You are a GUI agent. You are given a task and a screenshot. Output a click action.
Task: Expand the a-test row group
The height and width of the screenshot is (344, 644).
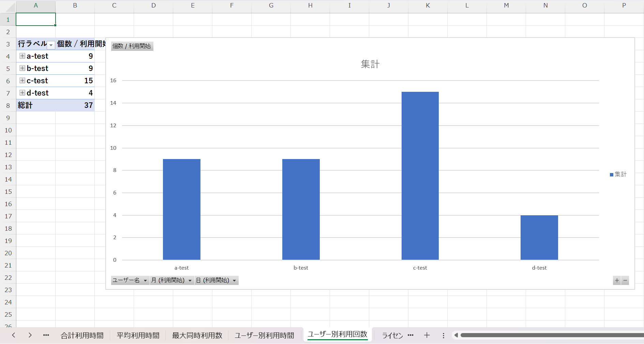22,56
